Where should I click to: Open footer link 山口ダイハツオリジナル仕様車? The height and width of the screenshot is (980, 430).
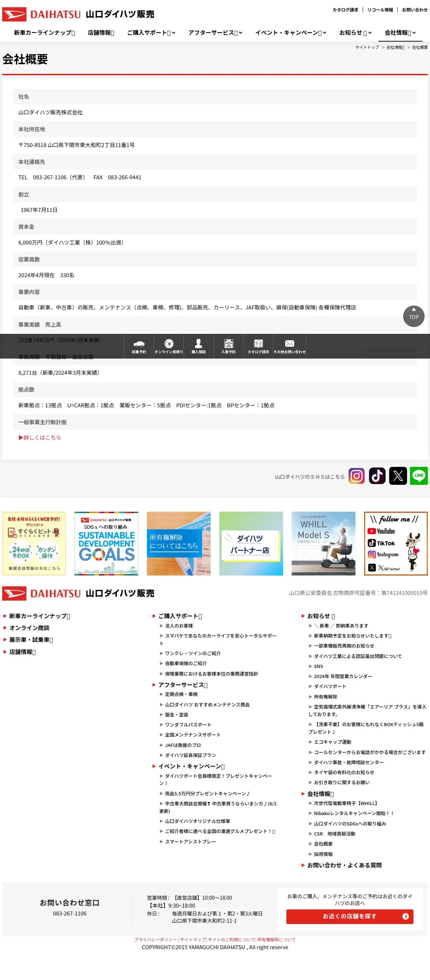[x=197, y=821]
